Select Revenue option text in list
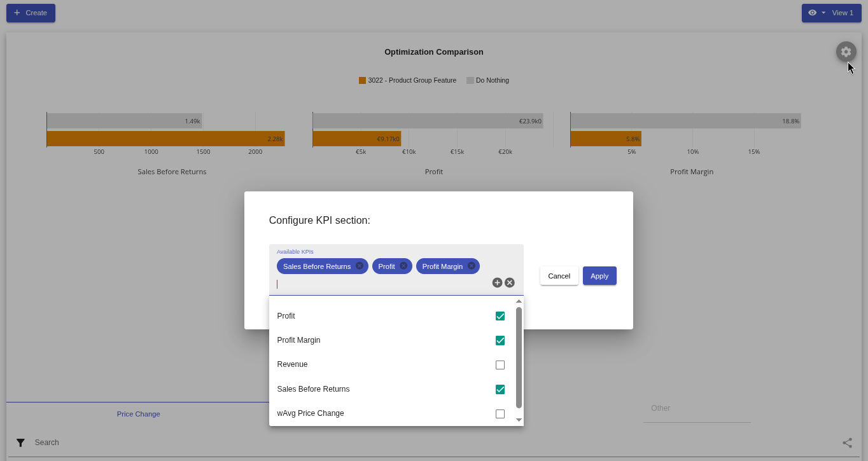868x461 pixels. tap(292, 364)
